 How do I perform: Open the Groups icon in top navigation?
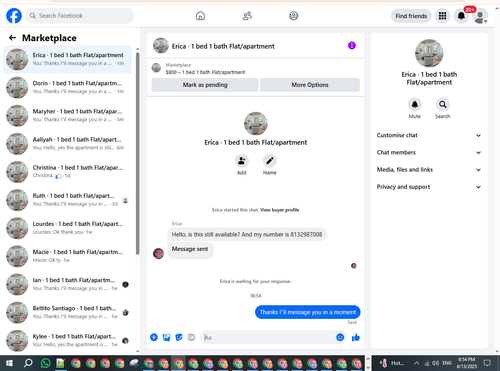coord(294,16)
